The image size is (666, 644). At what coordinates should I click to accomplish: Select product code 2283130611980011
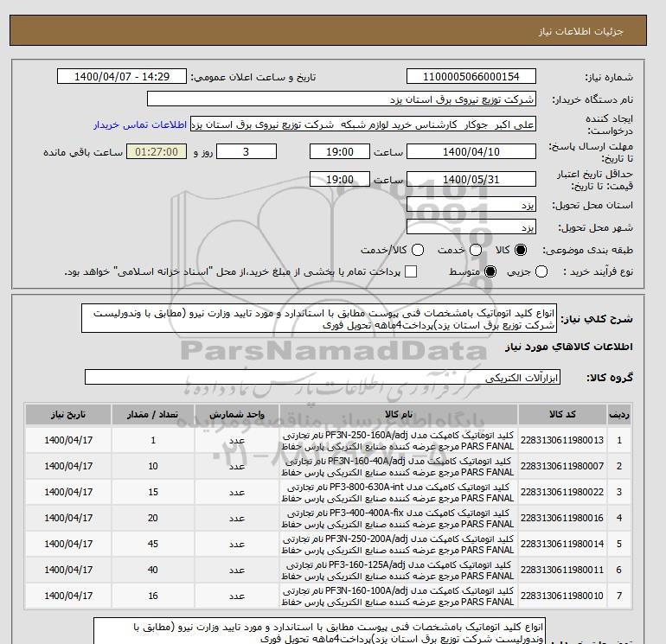[562, 570]
